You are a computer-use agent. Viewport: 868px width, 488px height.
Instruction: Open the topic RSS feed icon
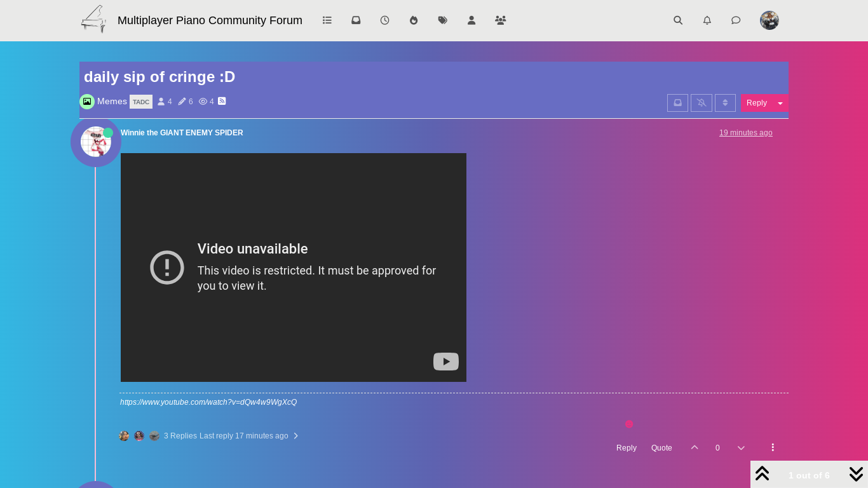pos(222,101)
